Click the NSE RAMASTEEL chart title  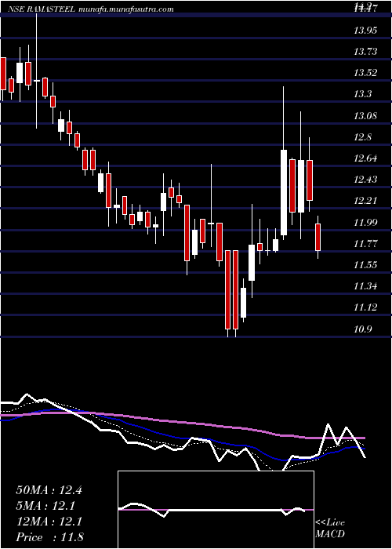click(92, 9)
